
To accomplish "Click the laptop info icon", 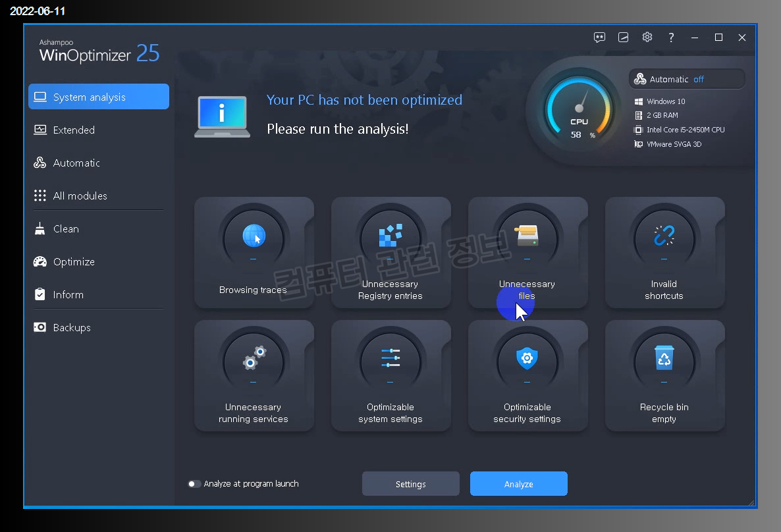I will pyautogui.click(x=222, y=117).
